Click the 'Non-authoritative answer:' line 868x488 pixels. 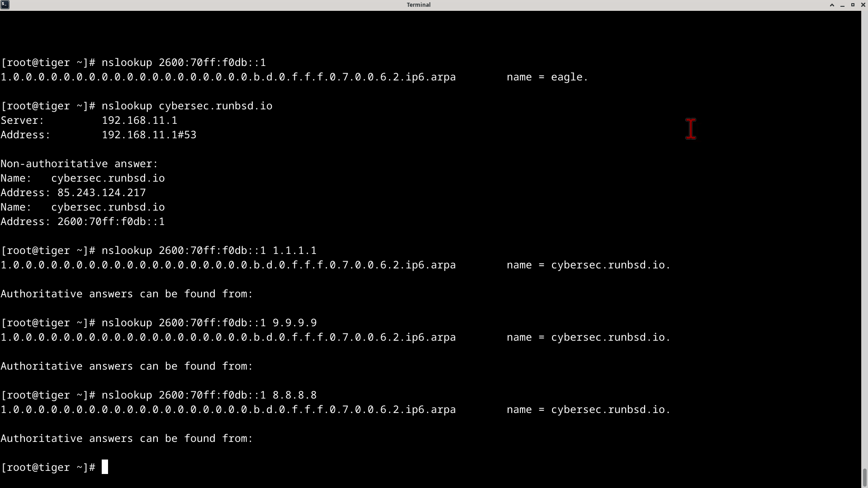click(x=79, y=164)
